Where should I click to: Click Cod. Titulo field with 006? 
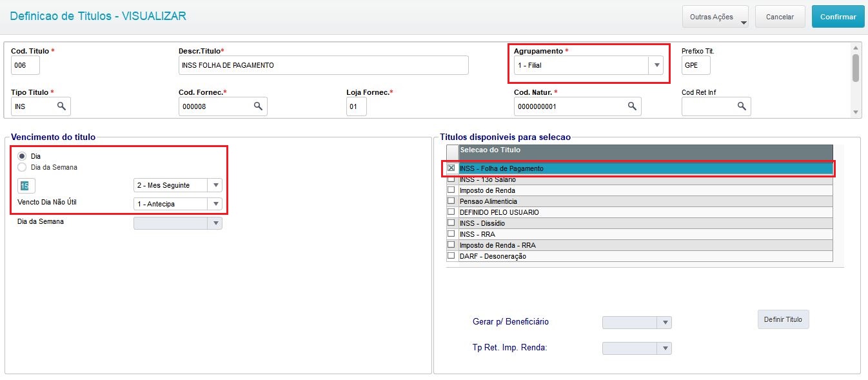point(25,65)
